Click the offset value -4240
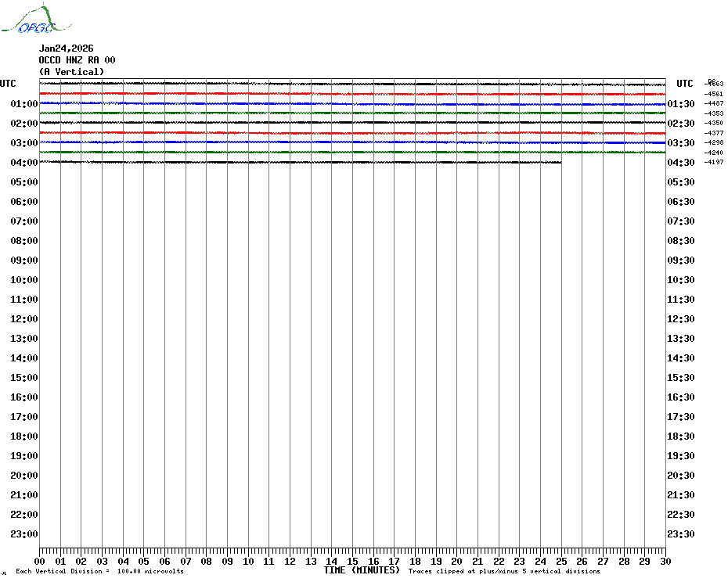 [x=714, y=153]
